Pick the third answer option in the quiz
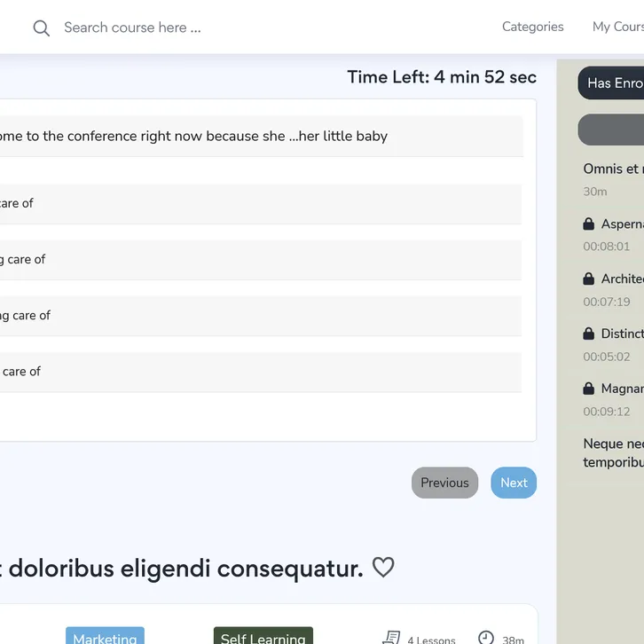Image resolution: width=644 pixels, height=644 pixels. click(257, 315)
